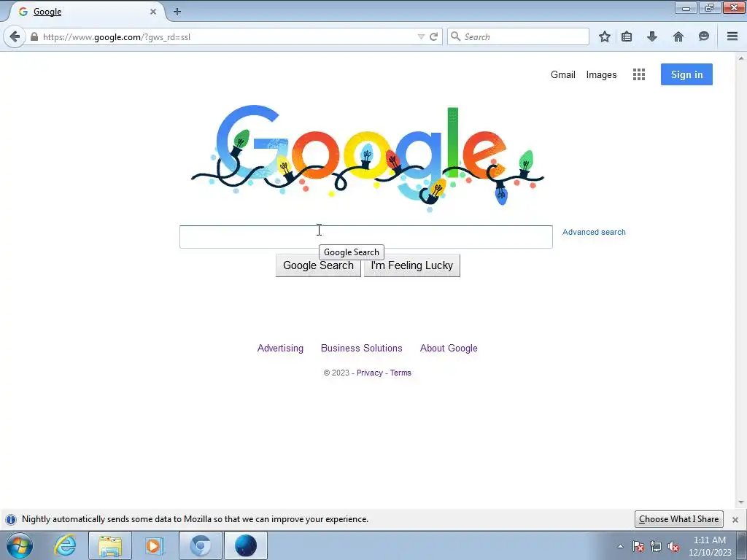Screen dimensions: 747x560
Task: Show hidden tray icons arrow
Action: (x=620, y=547)
